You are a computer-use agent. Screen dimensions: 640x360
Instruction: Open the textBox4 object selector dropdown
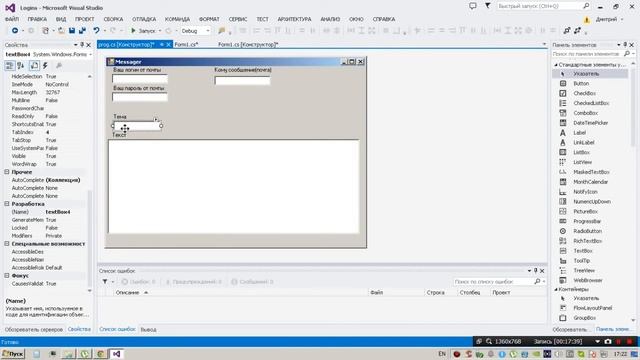[90, 54]
